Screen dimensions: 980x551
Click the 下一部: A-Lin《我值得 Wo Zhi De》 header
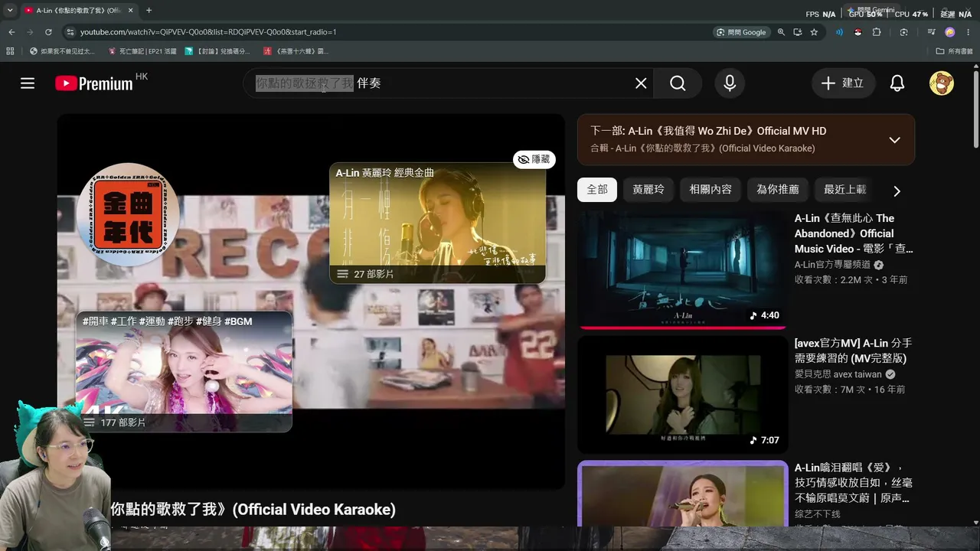pos(708,131)
